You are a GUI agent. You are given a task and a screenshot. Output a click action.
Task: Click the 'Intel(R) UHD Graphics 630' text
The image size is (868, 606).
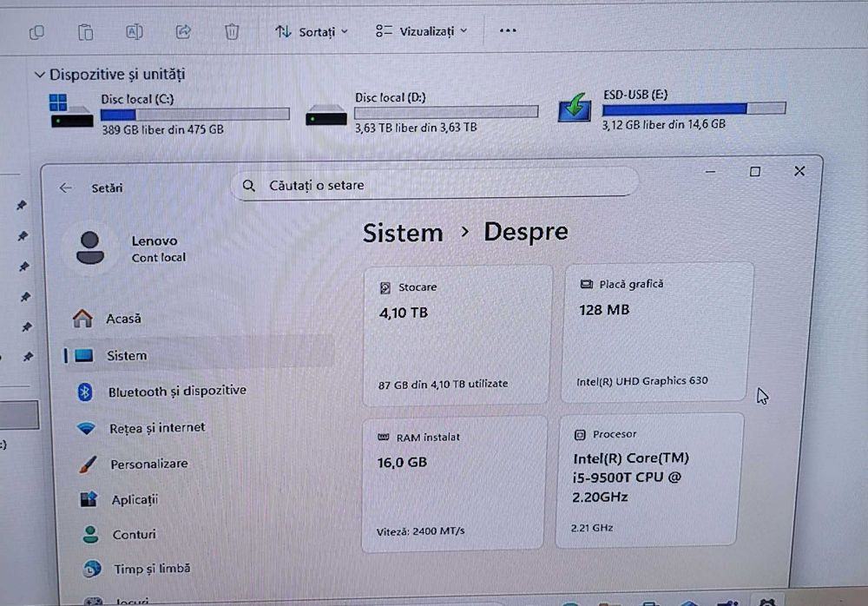(x=641, y=381)
